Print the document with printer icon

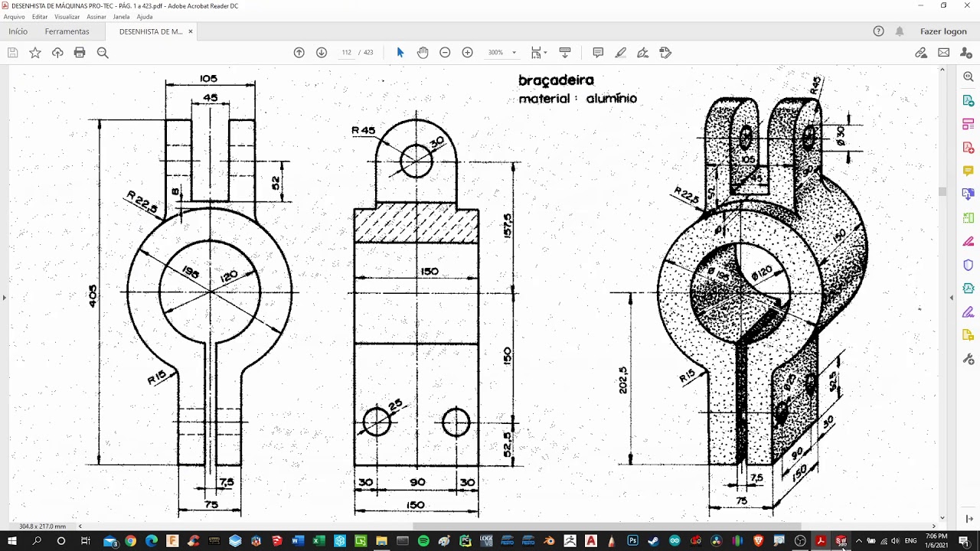click(80, 53)
